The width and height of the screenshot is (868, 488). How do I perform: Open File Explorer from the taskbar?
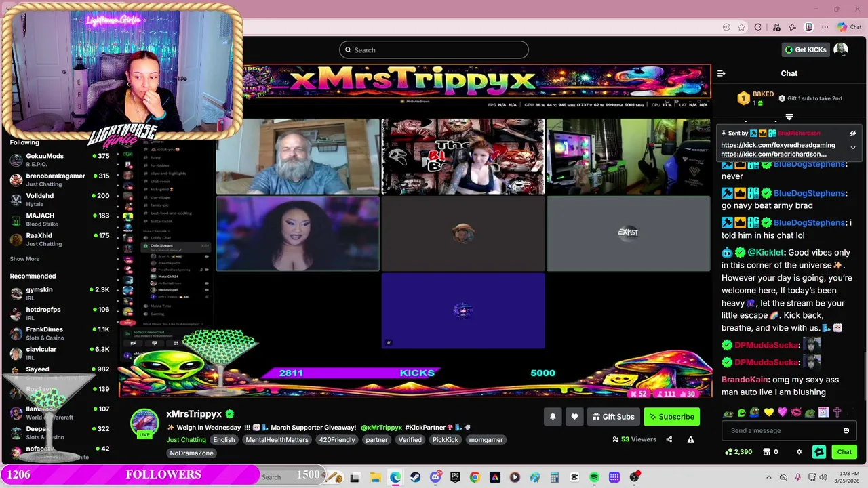point(375,477)
